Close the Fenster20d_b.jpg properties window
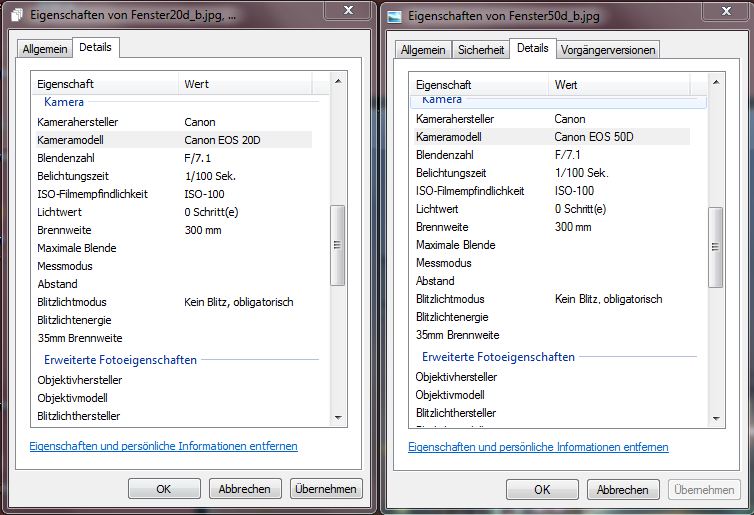Image resolution: width=754 pixels, height=515 pixels. click(348, 10)
